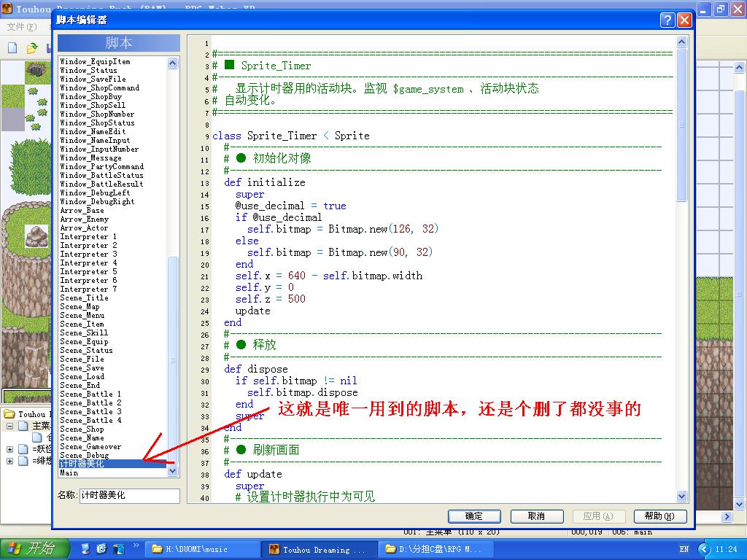Open the Start menu

pyautogui.click(x=35, y=549)
